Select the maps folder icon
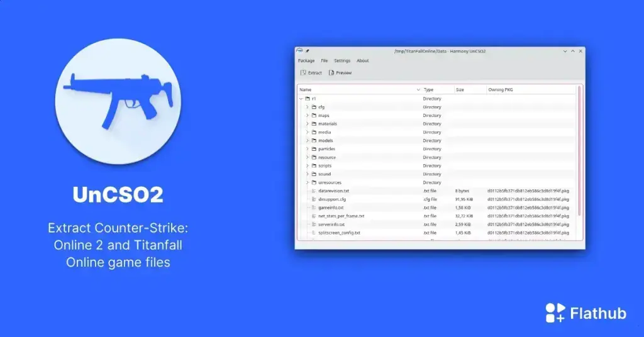644x337 pixels. [314, 115]
